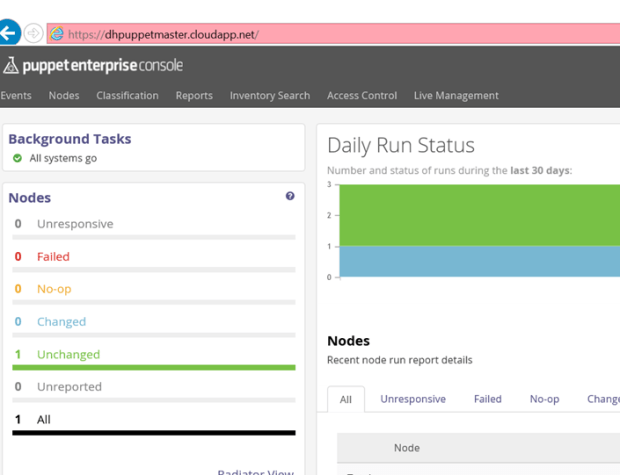
Task: Navigate to Access Control
Action: (362, 96)
